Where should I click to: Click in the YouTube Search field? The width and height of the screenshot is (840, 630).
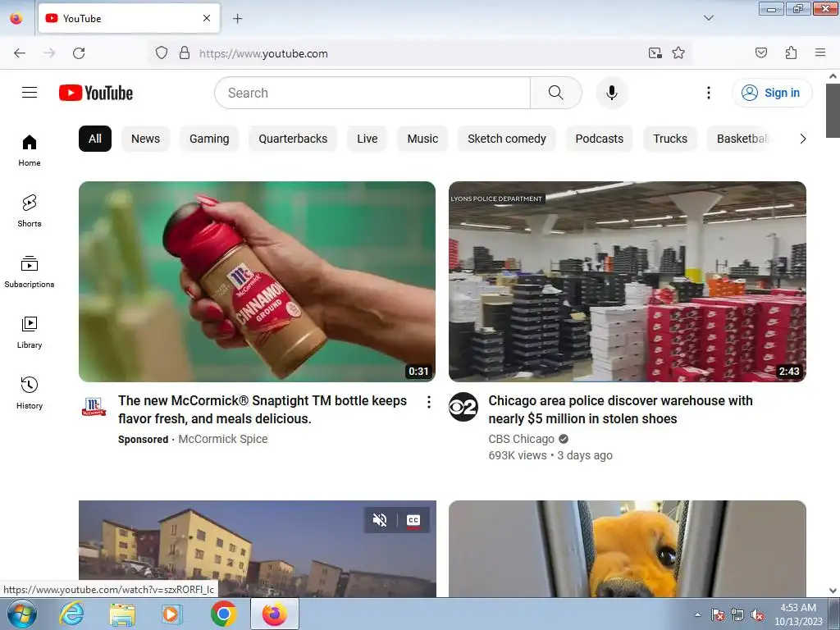(372, 93)
